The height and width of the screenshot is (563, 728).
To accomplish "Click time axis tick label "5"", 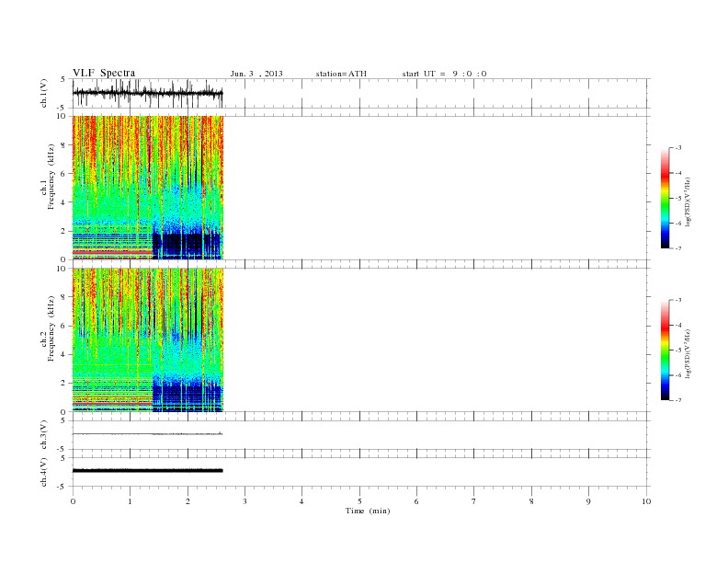I will coord(359,501).
